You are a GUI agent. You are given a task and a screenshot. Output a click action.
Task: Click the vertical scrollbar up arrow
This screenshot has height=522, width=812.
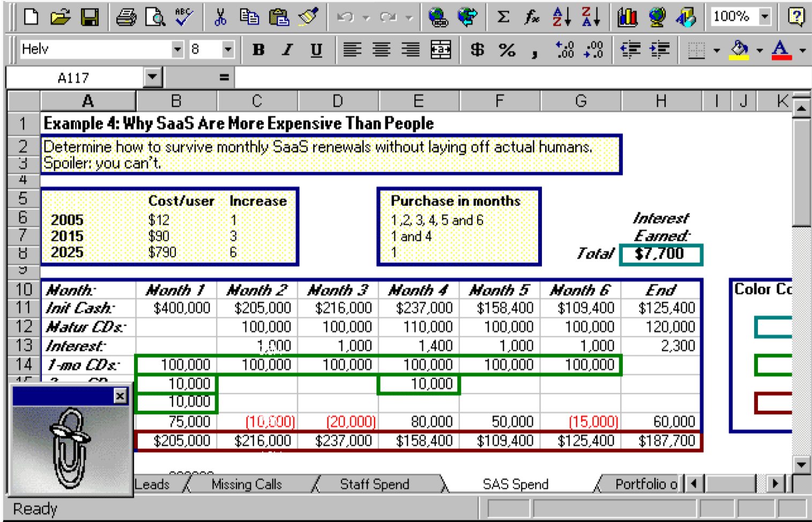(802, 109)
